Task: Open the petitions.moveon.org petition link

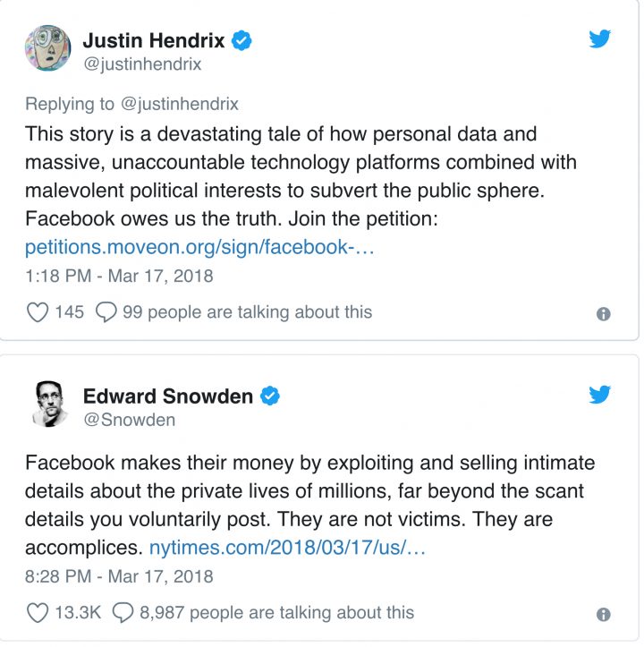Action: [199, 247]
